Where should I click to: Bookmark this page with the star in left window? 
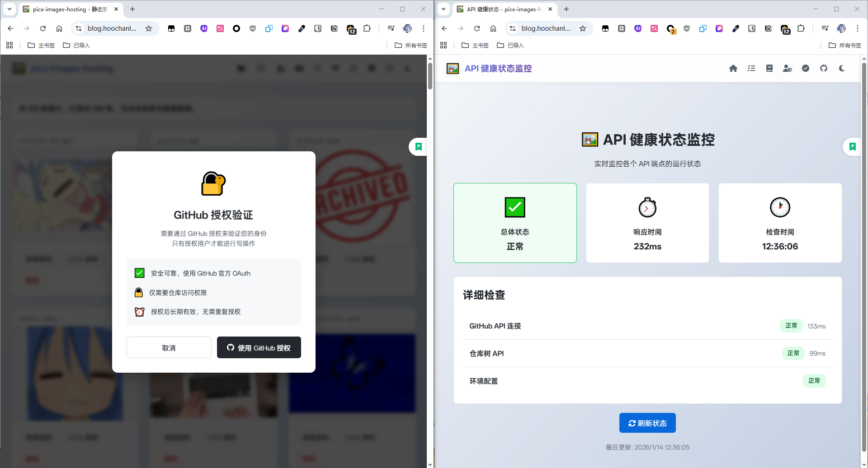pos(149,28)
